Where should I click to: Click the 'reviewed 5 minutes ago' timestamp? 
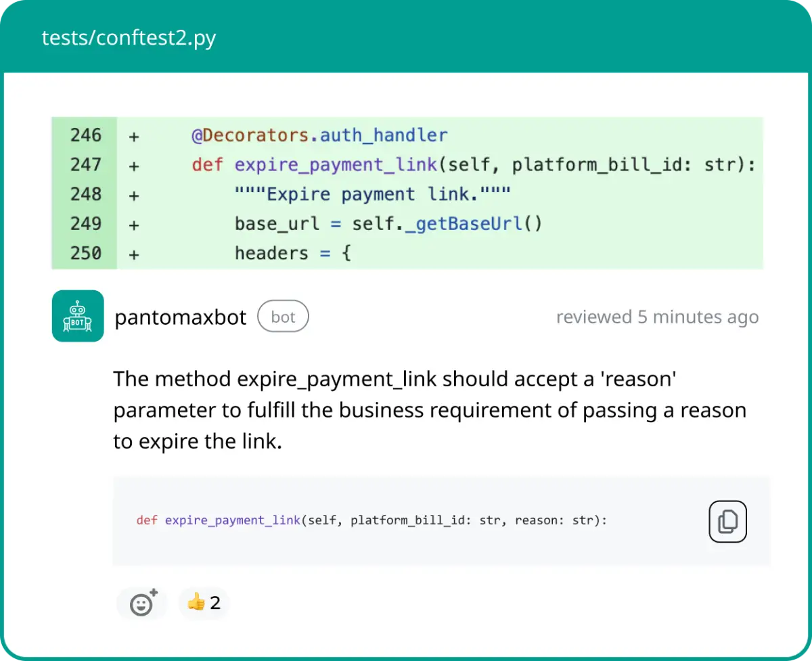point(657,317)
